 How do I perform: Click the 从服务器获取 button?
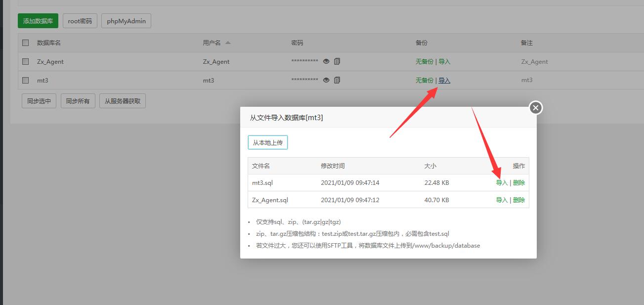coord(123,101)
